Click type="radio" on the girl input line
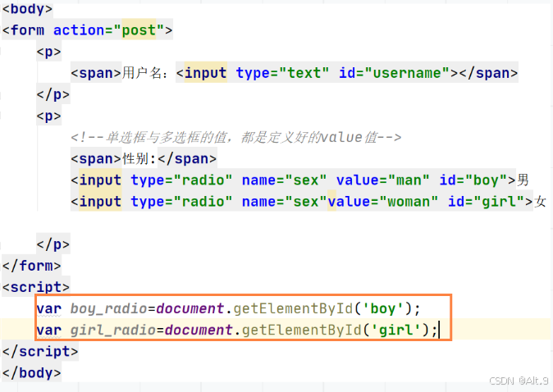 [181, 202]
